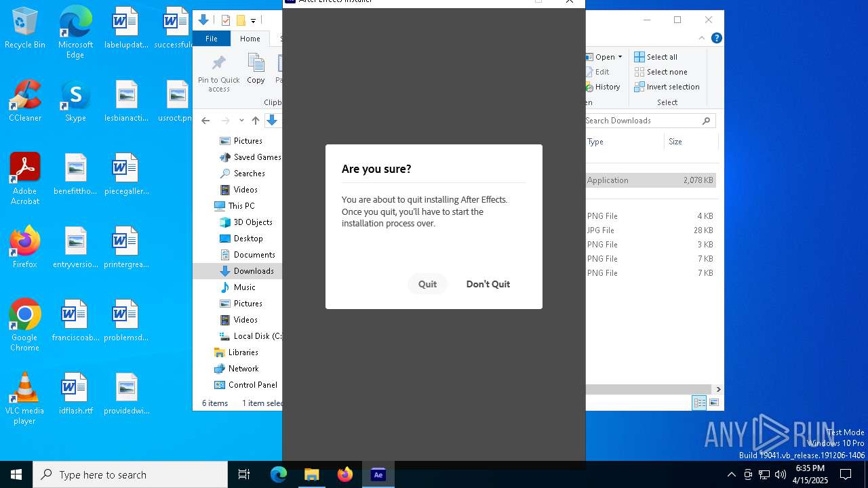Sort by Type column header
The image size is (868, 488).
point(624,142)
